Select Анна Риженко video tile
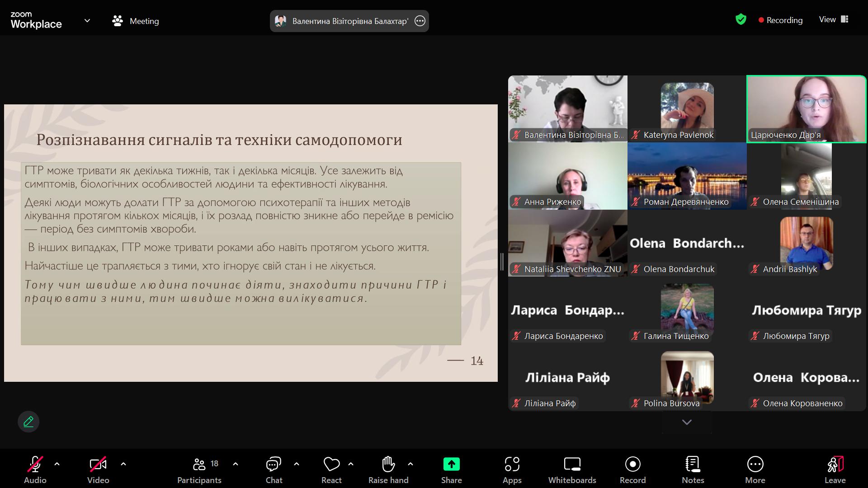Screen dimensions: 868x488 (x=568, y=176)
